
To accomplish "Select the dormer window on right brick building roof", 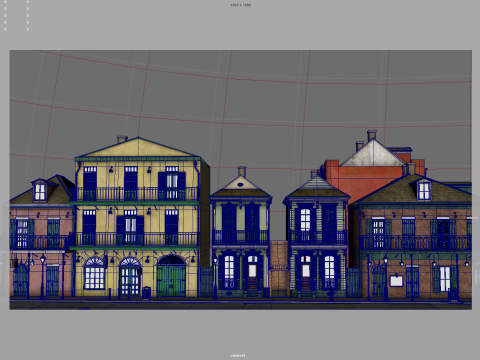I will [x=424, y=190].
